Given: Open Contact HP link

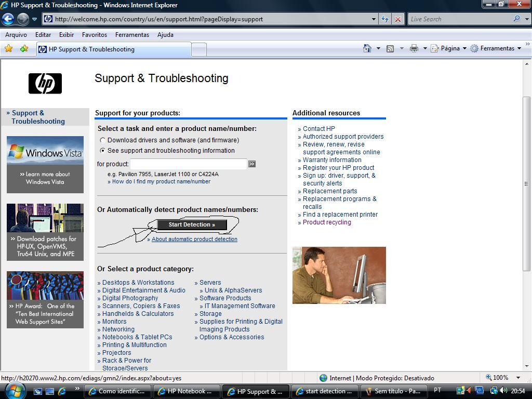Looking at the screenshot, I should [x=319, y=129].
